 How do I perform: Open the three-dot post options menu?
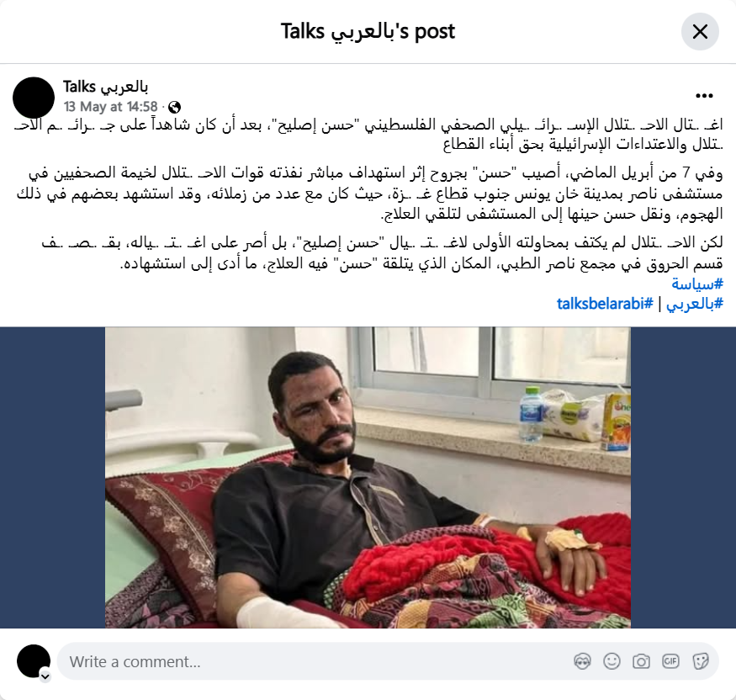(x=704, y=96)
